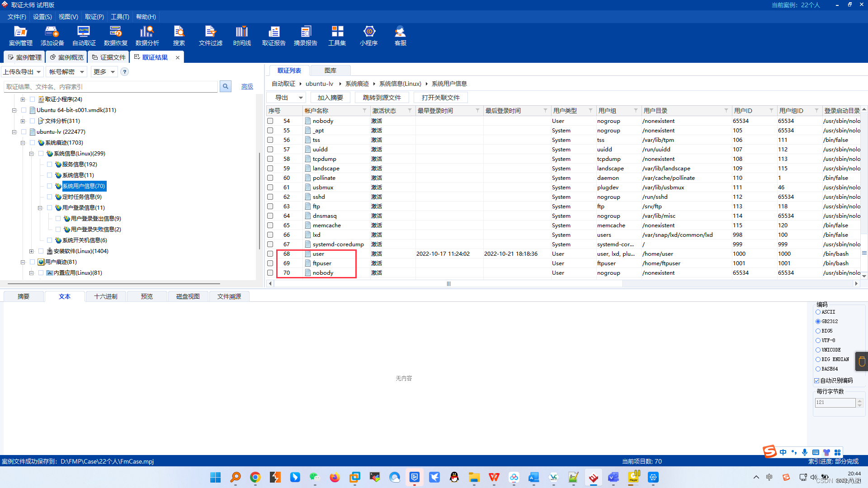The height and width of the screenshot is (488, 868).
Task: Open the 工具(T) menu
Action: (x=120, y=17)
